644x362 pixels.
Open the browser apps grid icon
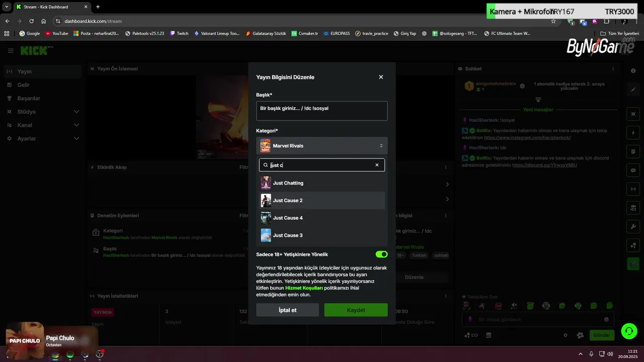(x=7, y=33)
